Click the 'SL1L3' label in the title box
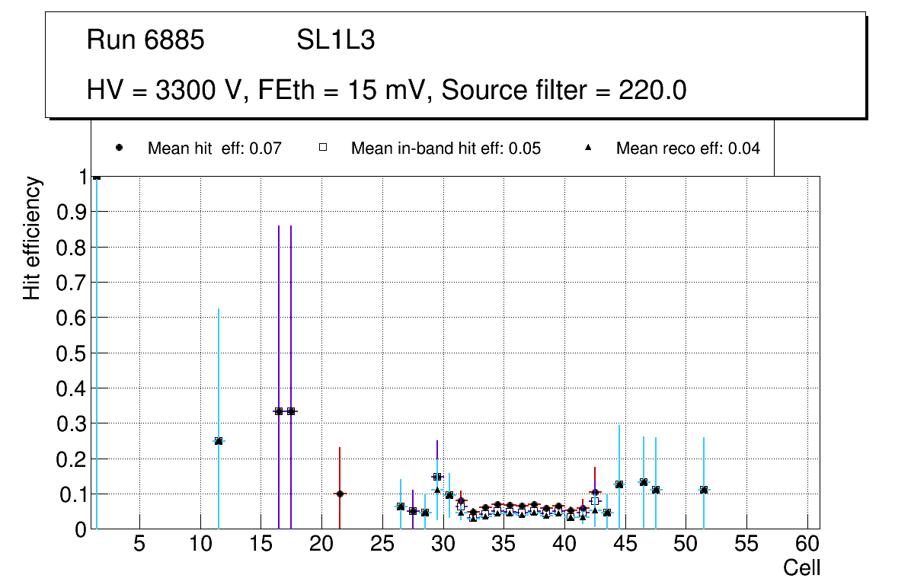The width and height of the screenshot is (911, 588). pos(335,41)
